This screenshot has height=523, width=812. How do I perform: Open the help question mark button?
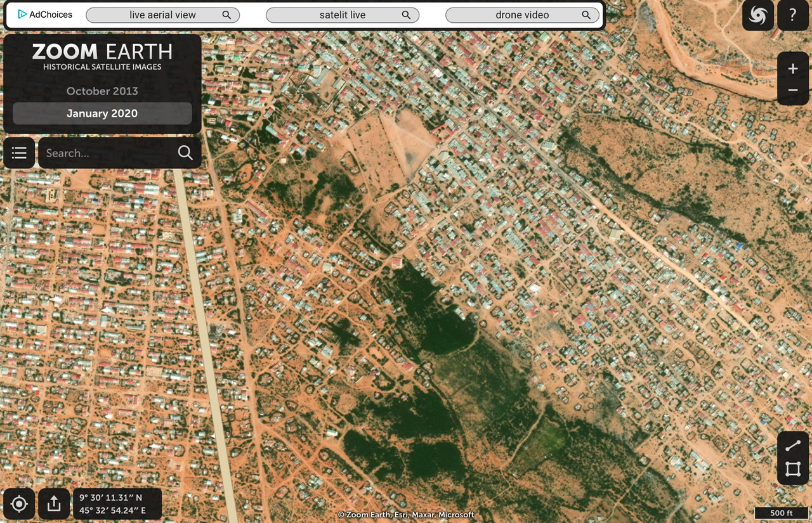click(793, 15)
